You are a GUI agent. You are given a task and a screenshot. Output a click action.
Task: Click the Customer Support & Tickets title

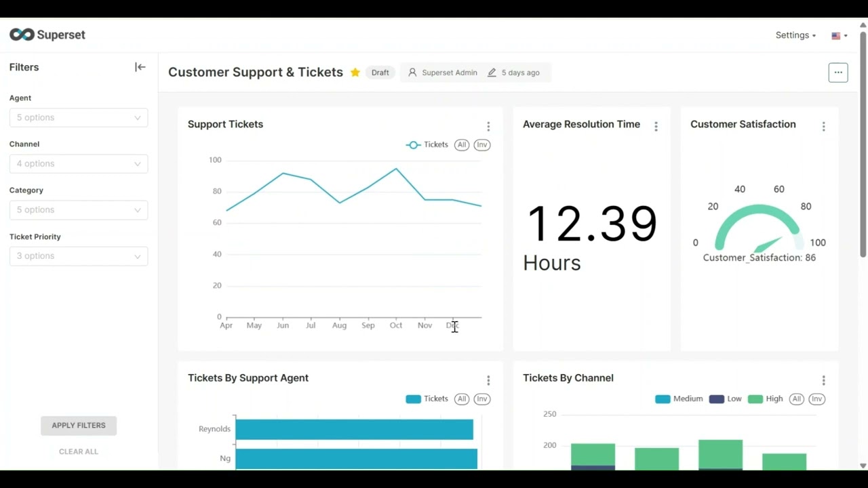pyautogui.click(x=256, y=73)
